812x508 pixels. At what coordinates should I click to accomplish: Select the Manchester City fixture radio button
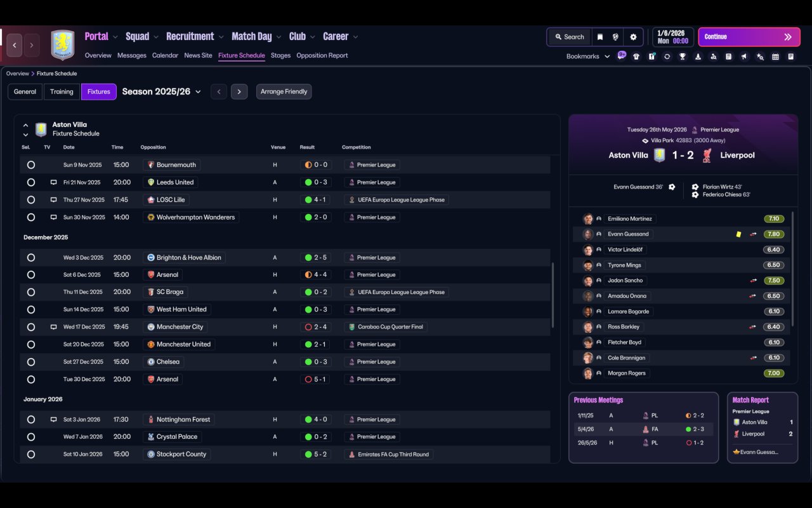pyautogui.click(x=31, y=327)
